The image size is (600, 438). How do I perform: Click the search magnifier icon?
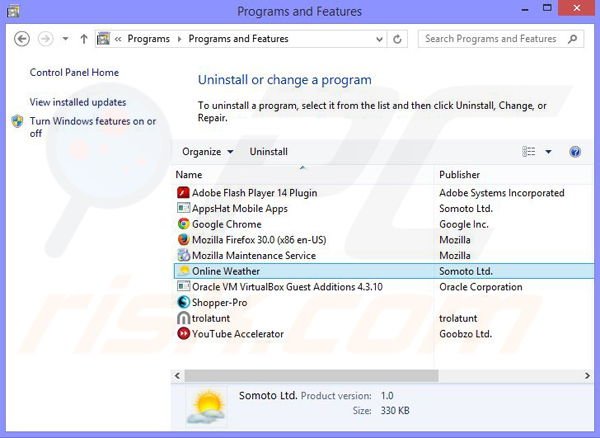[x=572, y=39]
